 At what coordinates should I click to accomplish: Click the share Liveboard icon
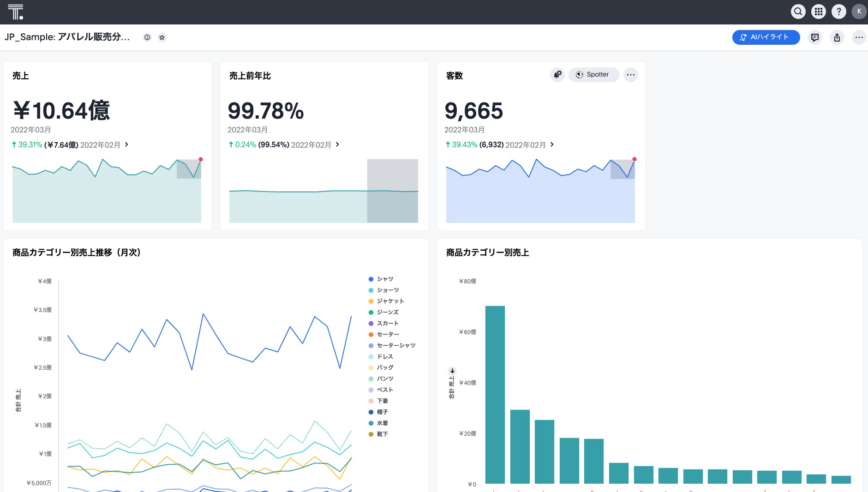pos(837,37)
